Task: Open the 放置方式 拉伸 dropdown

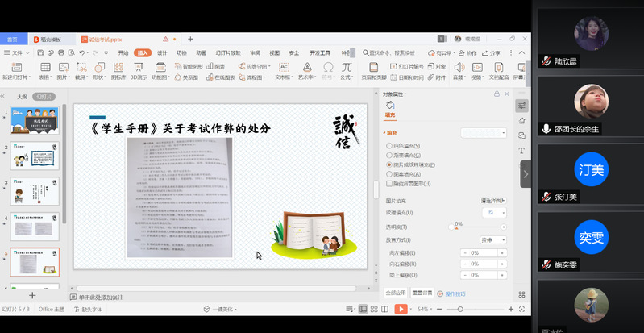Action: click(492, 239)
